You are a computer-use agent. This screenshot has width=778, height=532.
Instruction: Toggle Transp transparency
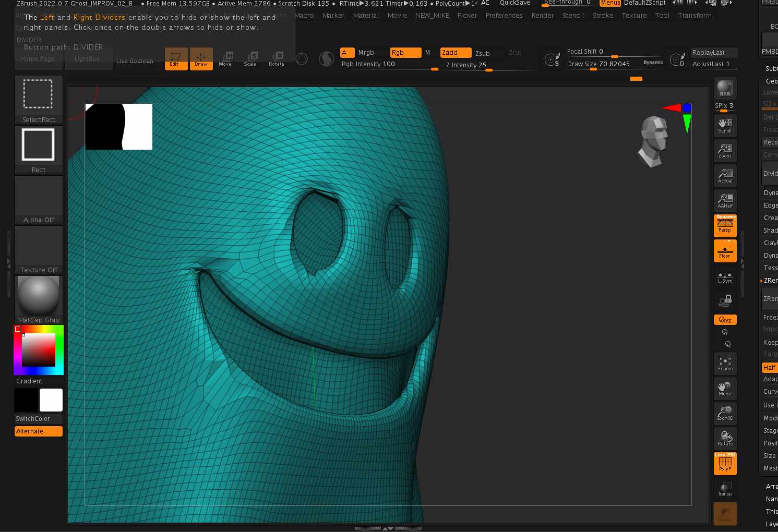click(x=725, y=489)
